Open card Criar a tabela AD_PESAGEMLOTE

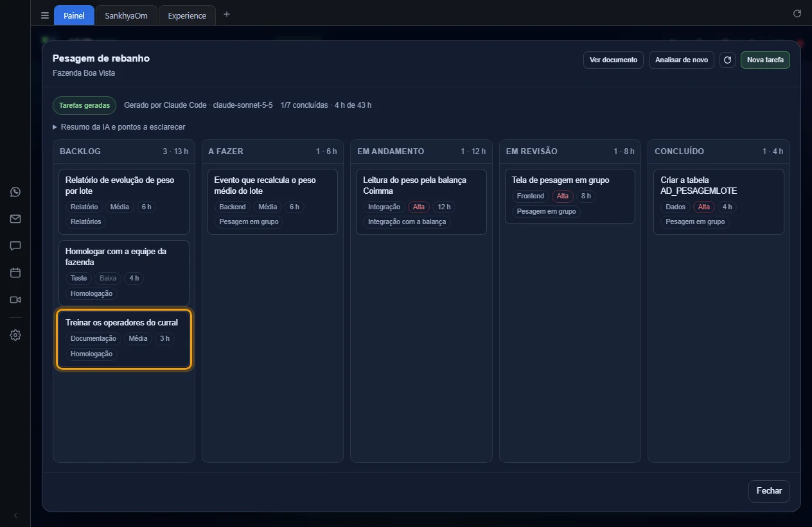[x=719, y=202]
